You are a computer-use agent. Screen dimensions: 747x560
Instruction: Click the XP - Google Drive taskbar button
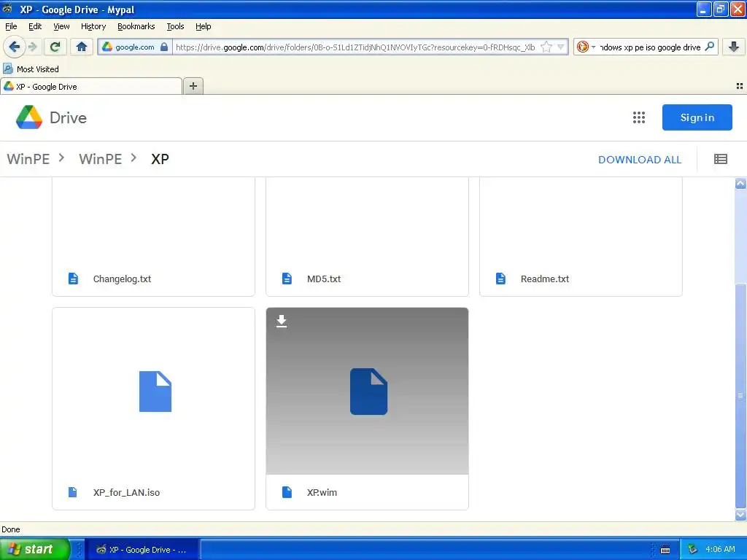[x=142, y=550]
